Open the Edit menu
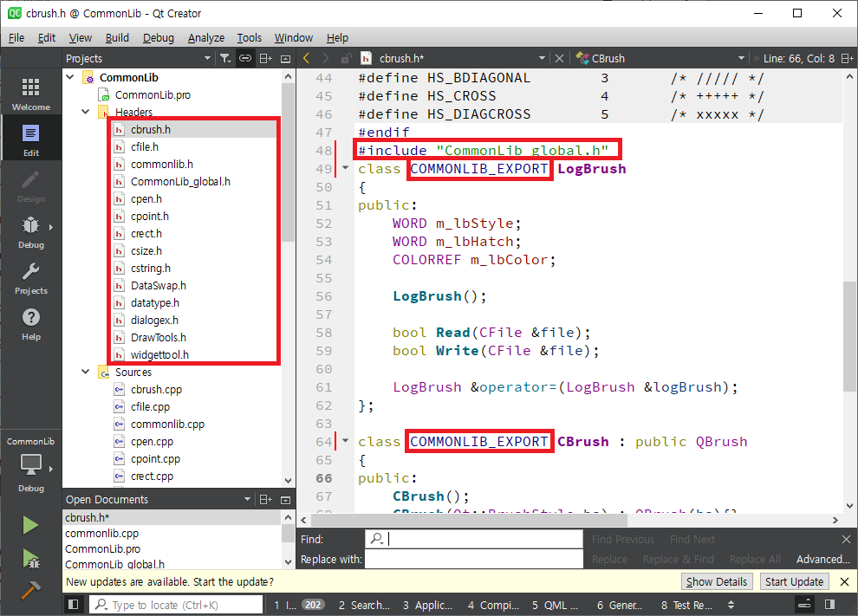This screenshot has width=858, height=616. [47, 38]
